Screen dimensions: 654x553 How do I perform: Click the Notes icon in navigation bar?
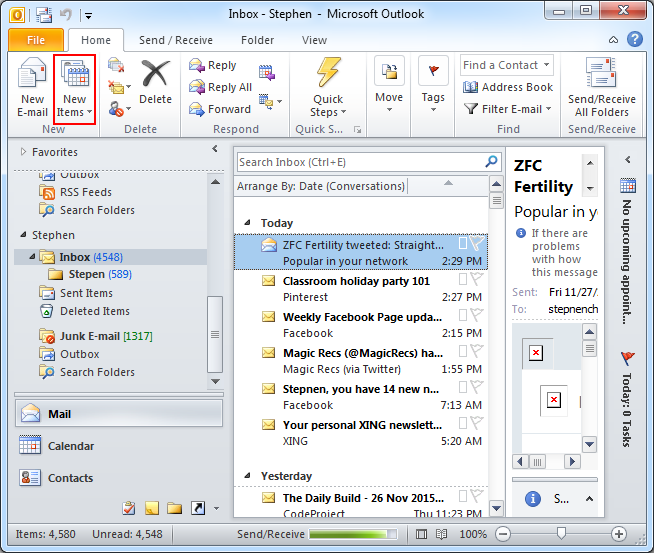click(151, 508)
